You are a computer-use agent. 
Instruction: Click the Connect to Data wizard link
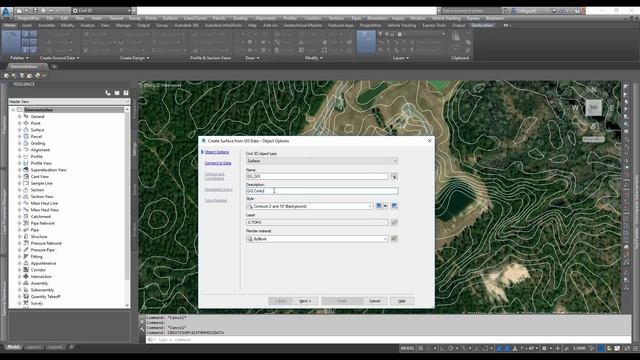(218, 163)
